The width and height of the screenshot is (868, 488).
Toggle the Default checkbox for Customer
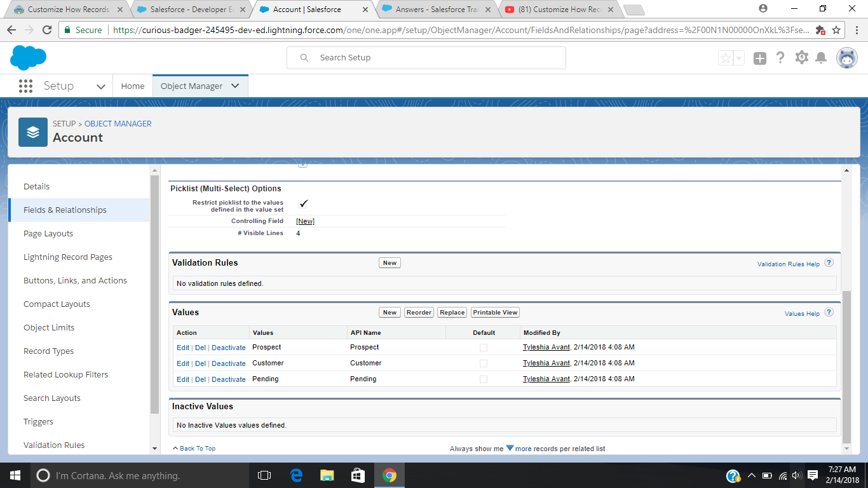484,363
